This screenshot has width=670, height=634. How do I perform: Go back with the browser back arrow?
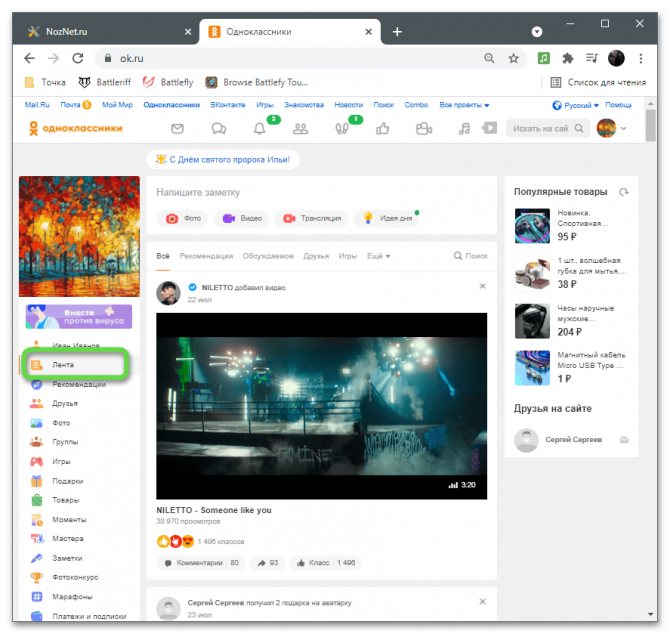pyautogui.click(x=29, y=58)
